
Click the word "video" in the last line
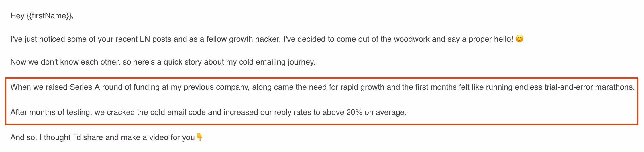pyautogui.click(x=158, y=137)
